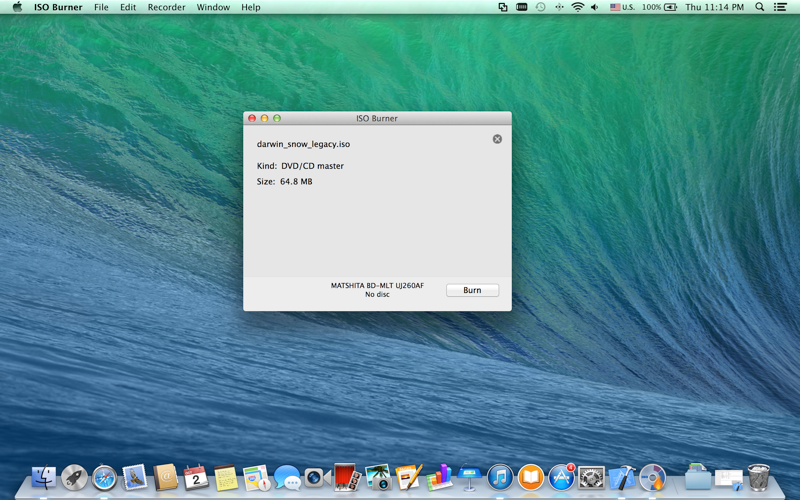Launch Safari compass icon in Dock
This screenshot has height=500, width=800.
click(104, 478)
